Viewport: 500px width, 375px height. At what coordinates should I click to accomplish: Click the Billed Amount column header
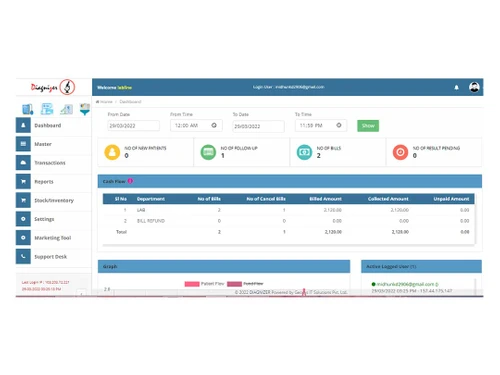(x=325, y=199)
